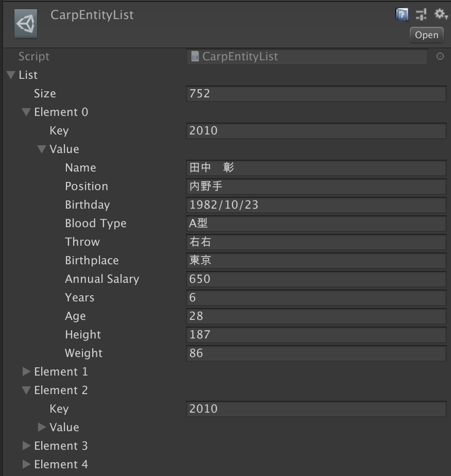Collapse Element 0 foldout

[x=26, y=112]
